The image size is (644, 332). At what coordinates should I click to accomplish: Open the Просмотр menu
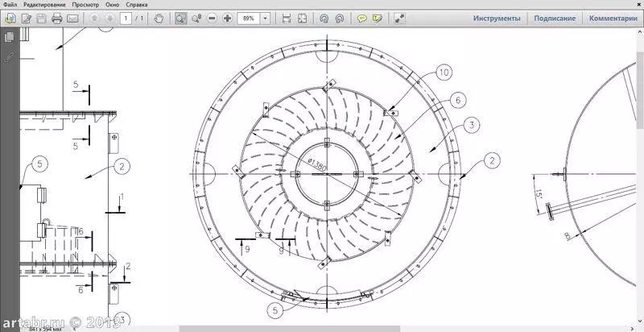[85, 5]
